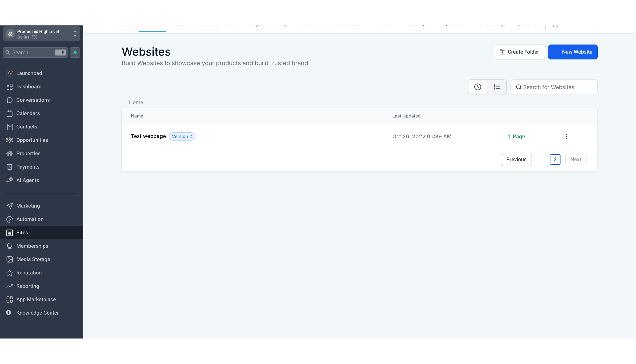Navigate to AI Agents
Image resolution: width=636 pixels, height=364 pixels.
pos(28,180)
